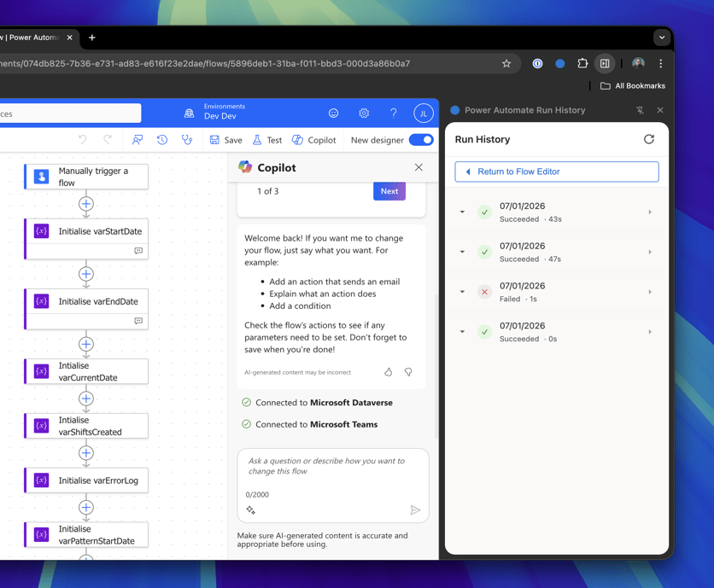Open the 47s succeeded run details arrow

[650, 252]
